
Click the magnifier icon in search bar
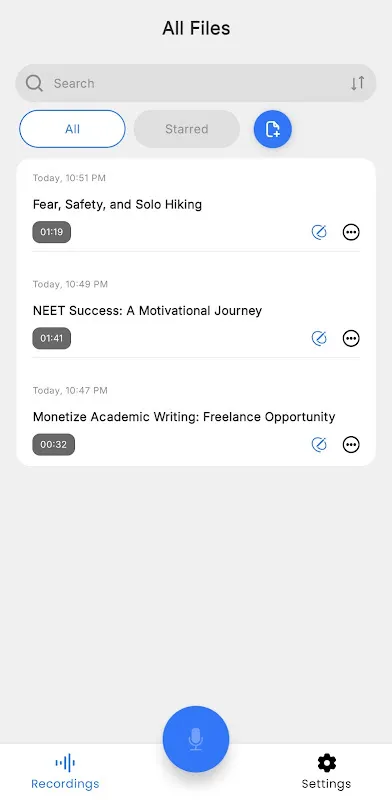tap(34, 83)
